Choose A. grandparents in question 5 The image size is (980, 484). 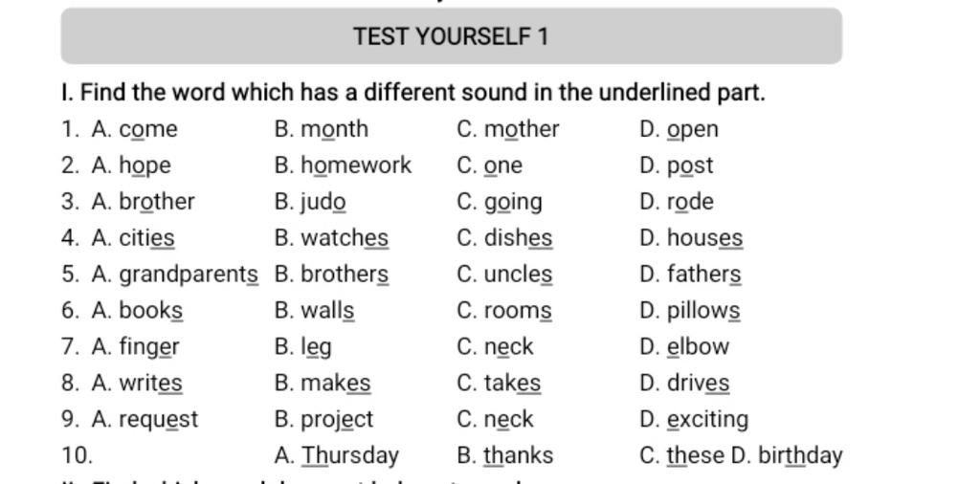click(174, 275)
